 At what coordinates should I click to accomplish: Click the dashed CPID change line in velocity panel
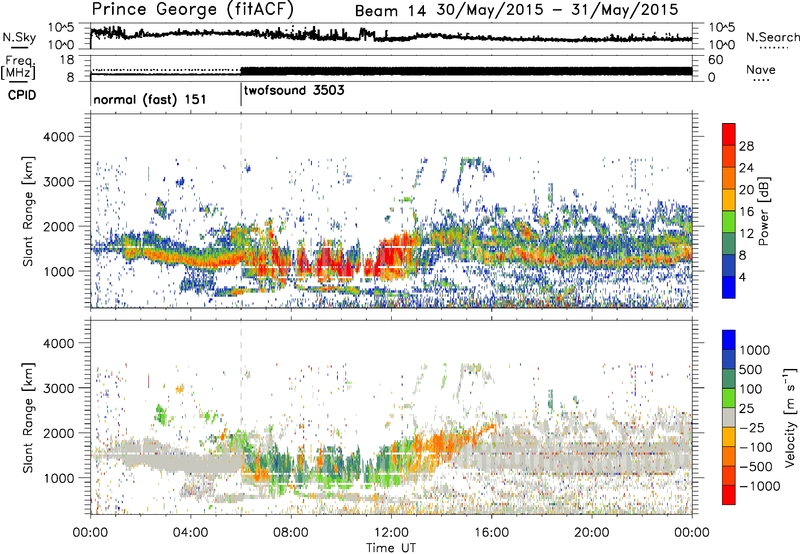[241, 417]
